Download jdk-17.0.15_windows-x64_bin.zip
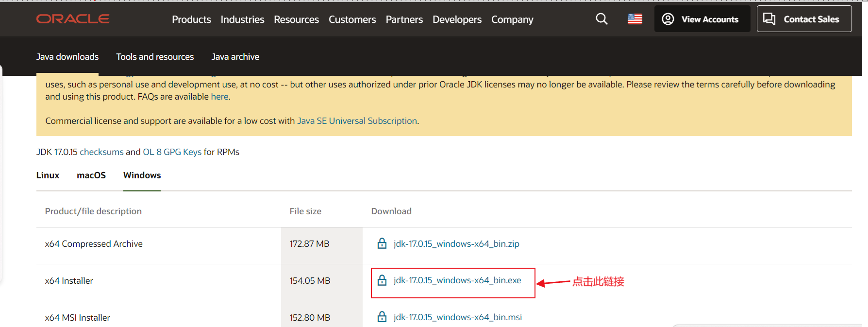The width and height of the screenshot is (868, 327). tap(456, 244)
